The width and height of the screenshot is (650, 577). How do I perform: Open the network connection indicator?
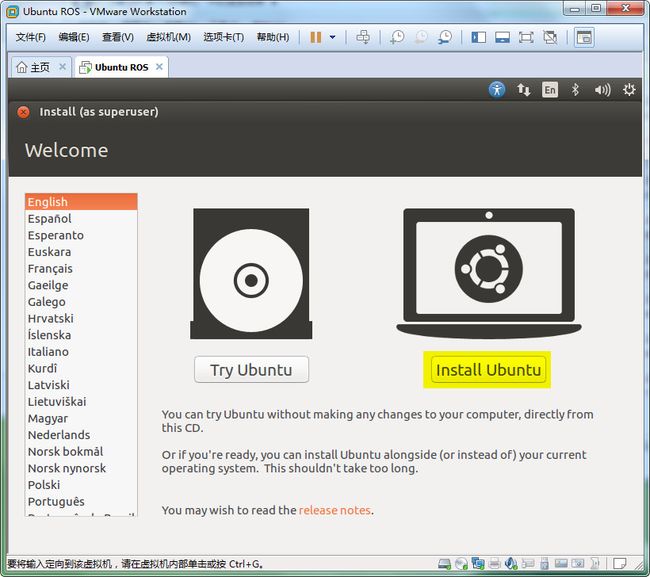point(524,90)
